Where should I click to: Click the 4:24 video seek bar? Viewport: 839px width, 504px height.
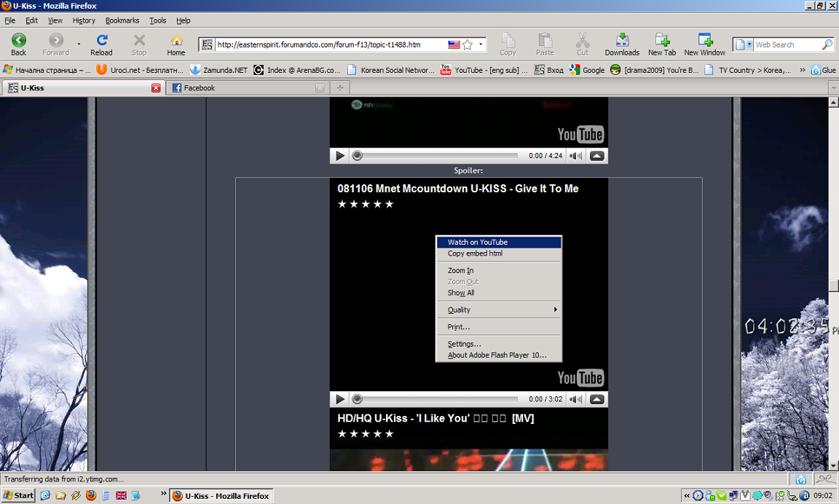click(438, 156)
